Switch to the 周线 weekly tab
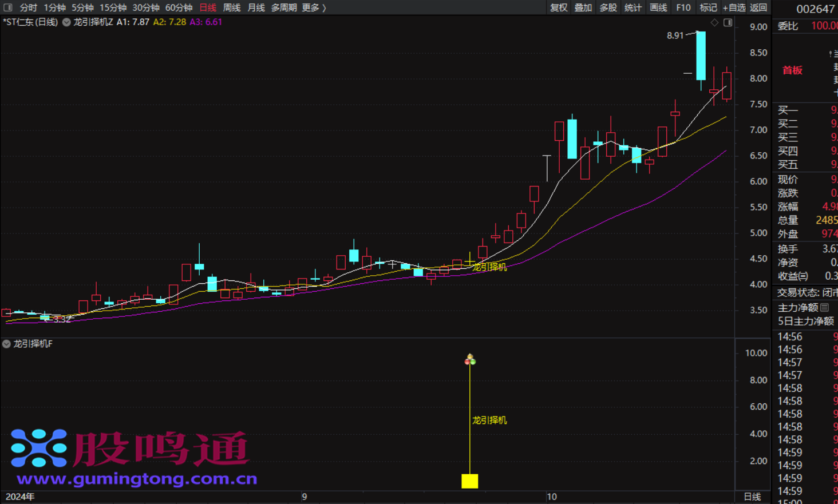This screenshot has height=504, width=838. pyautogui.click(x=232, y=7)
